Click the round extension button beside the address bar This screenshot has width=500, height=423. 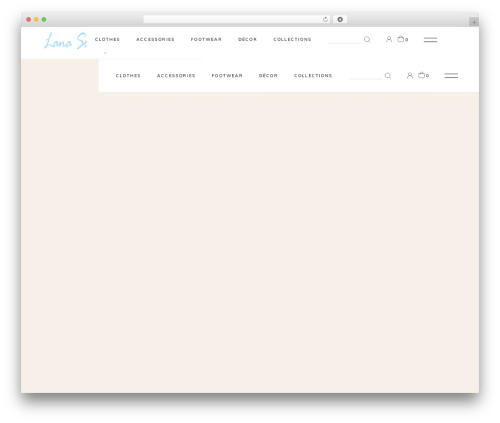click(x=340, y=19)
